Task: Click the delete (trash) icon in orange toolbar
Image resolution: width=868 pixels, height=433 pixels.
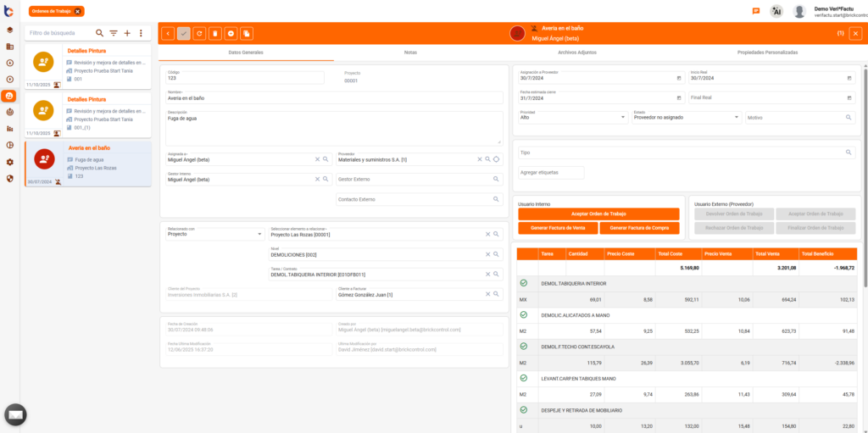Action: click(215, 34)
